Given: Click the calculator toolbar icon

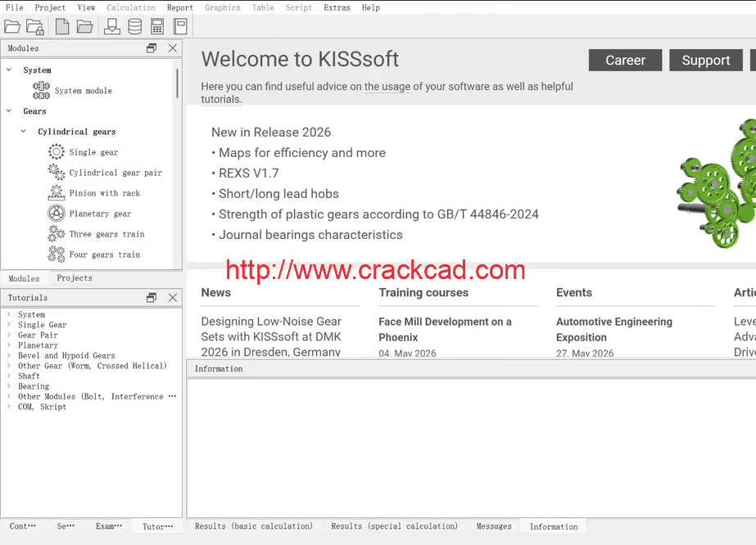Looking at the screenshot, I should (157, 26).
